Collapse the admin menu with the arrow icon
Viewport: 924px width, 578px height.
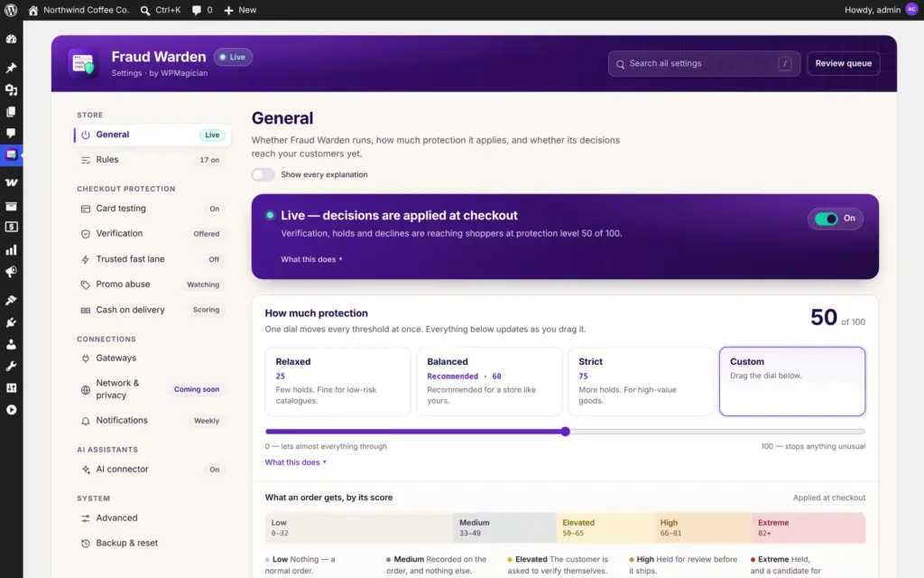click(11, 410)
